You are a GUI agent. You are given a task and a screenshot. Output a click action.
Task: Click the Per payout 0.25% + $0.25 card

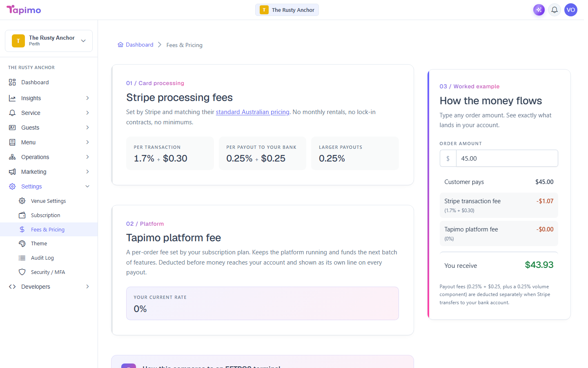(263, 153)
